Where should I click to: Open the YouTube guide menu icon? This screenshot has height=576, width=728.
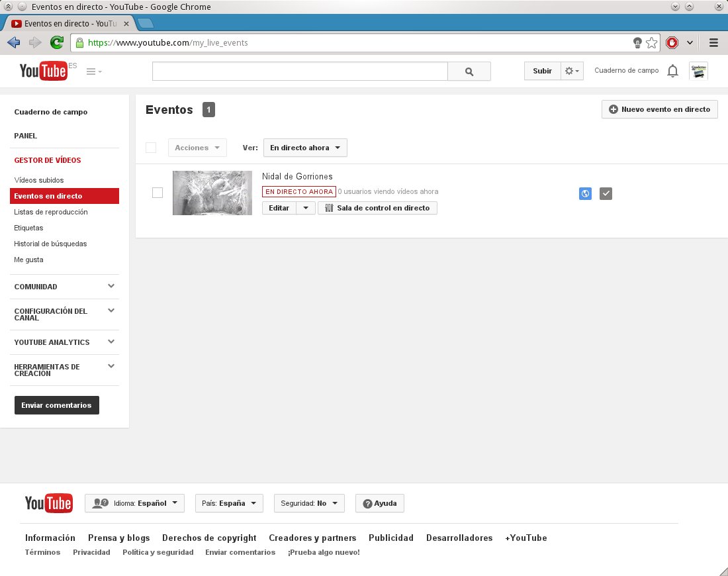tap(94, 72)
